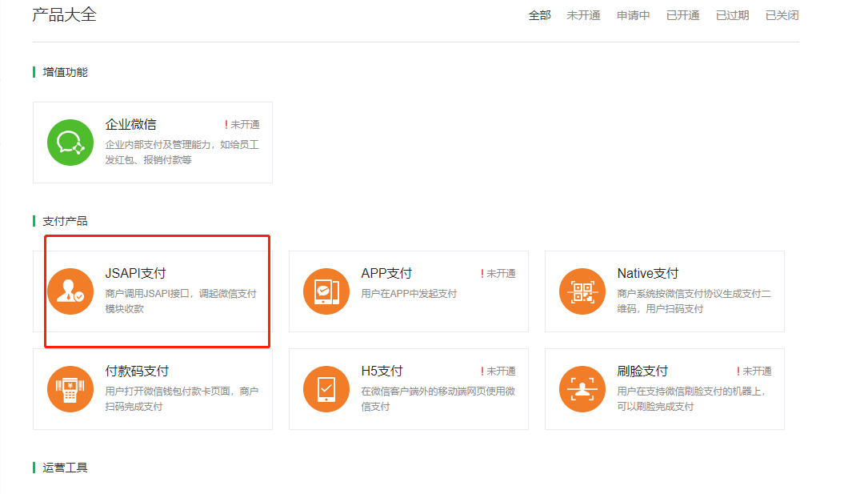Click the 运营工具 section heading
The image size is (868, 494).
click(x=66, y=468)
